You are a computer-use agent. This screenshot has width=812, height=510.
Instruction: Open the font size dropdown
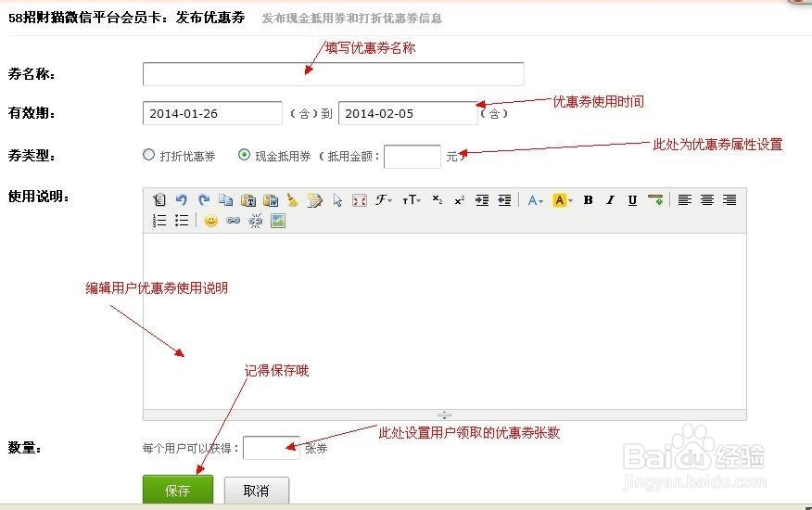pyautogui.click(x=412, y=199)
